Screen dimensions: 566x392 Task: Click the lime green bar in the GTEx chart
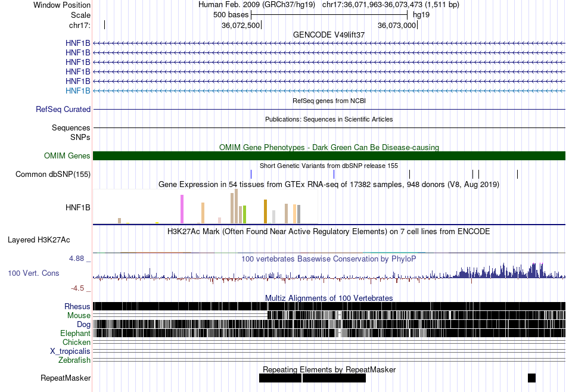coord(244,215)
